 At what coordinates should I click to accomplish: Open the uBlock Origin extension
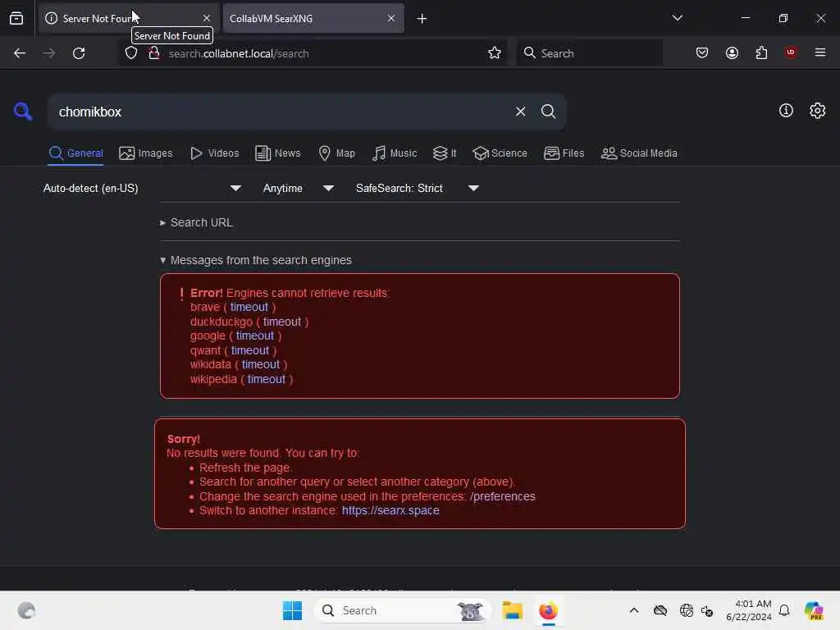pyautogui.click(x=790, y=52)
